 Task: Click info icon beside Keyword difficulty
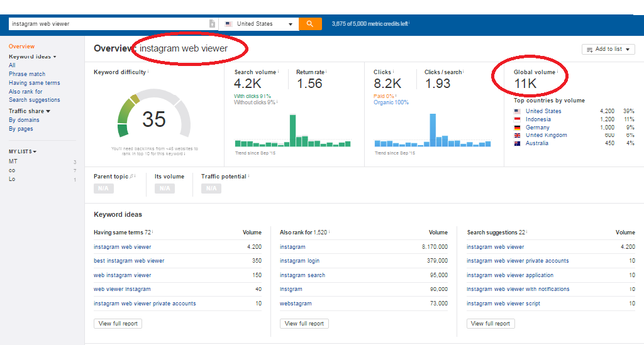(x=148, y=72)
